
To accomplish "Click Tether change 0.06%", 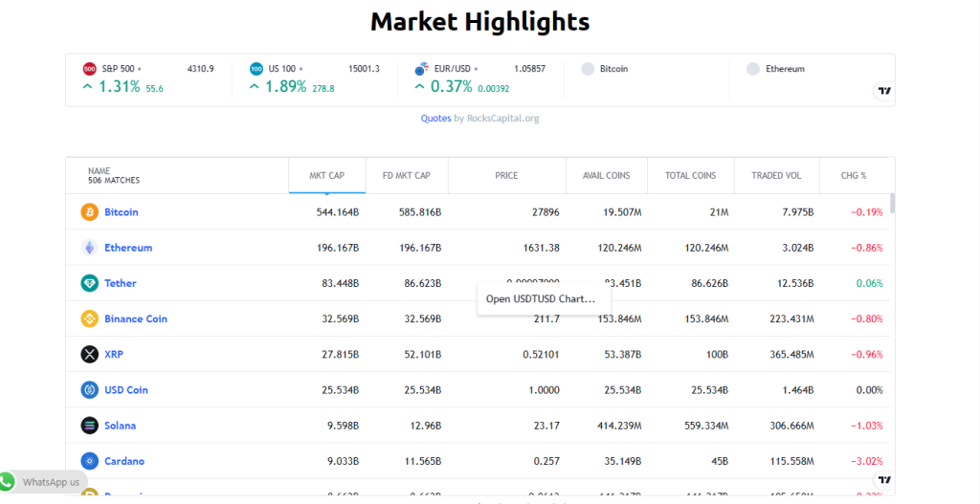I will (x=869, y=283).
